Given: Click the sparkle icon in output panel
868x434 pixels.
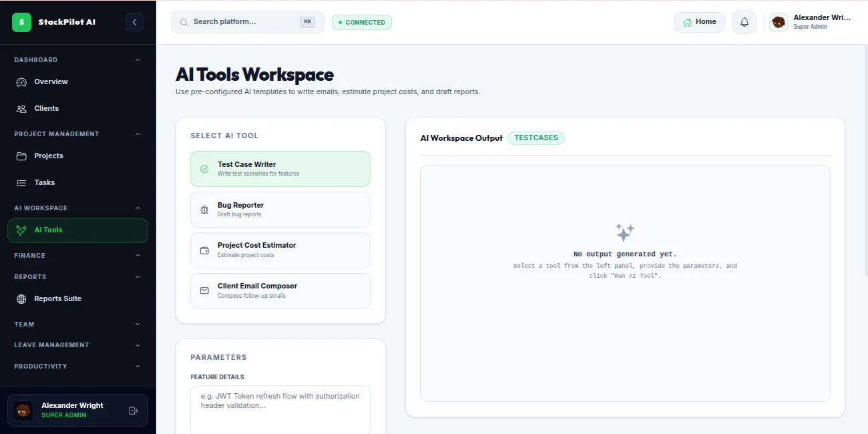Looking at the screenshot, I should (625, 232).
